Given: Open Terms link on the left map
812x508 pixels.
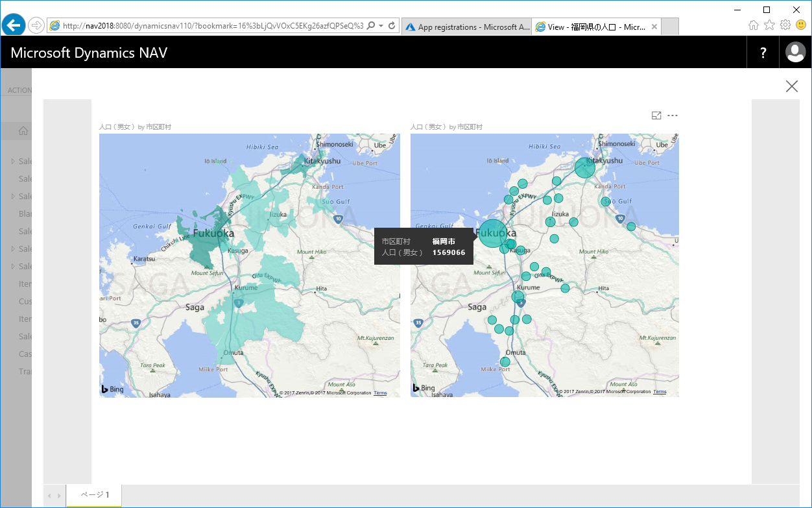Looking at the screenshot, I should tap(380, 393).
